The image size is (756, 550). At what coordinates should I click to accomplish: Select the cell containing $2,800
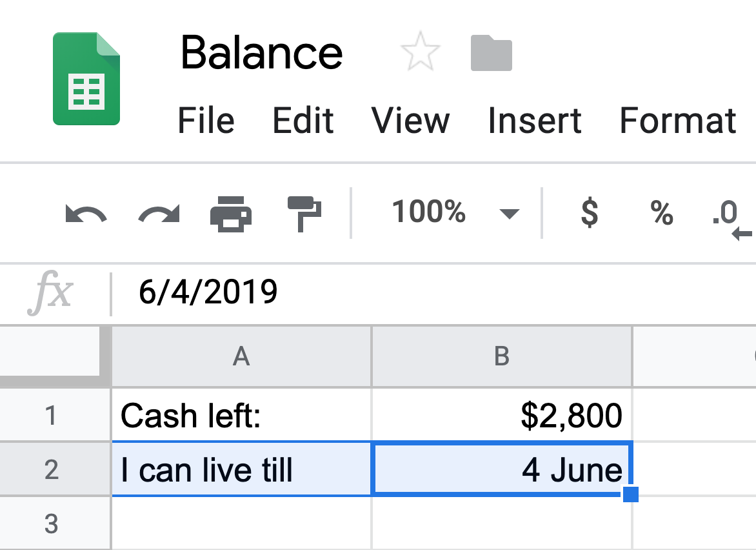(x=502, y=415)
